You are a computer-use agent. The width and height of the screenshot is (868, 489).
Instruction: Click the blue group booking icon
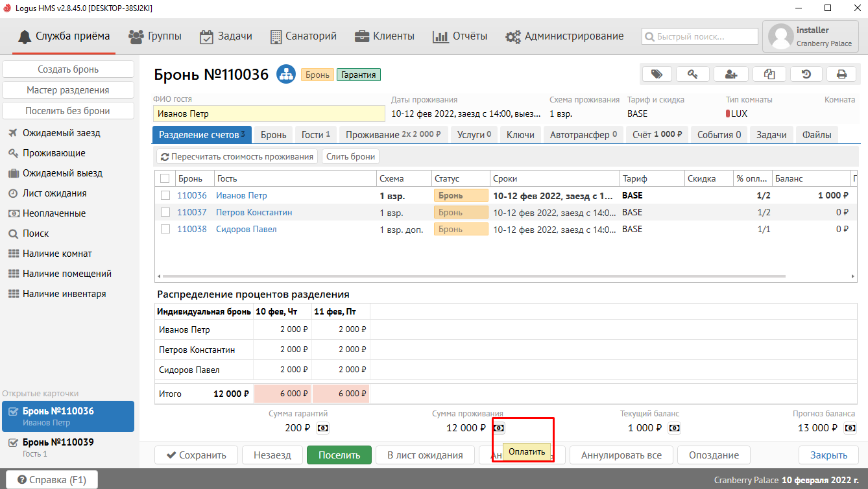[x=285, y=75]
